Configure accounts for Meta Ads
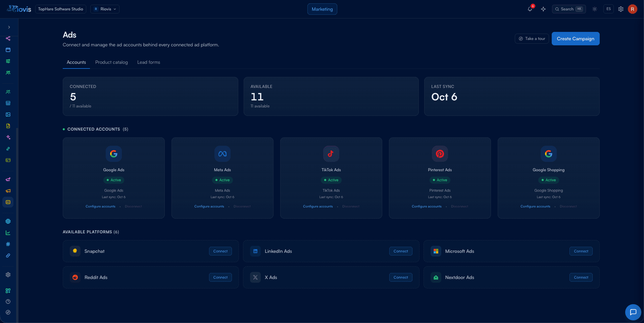The height and width of the screenshot is (323, 644). [209, 206]
